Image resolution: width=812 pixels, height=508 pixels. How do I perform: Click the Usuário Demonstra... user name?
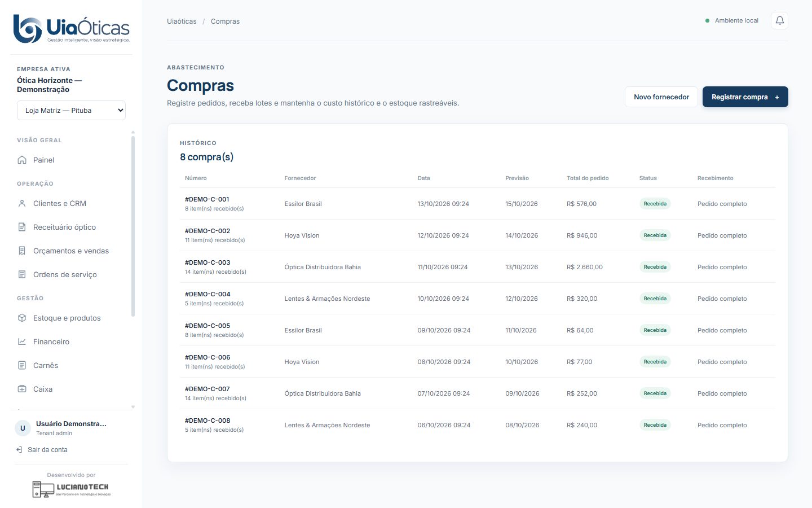71,424
